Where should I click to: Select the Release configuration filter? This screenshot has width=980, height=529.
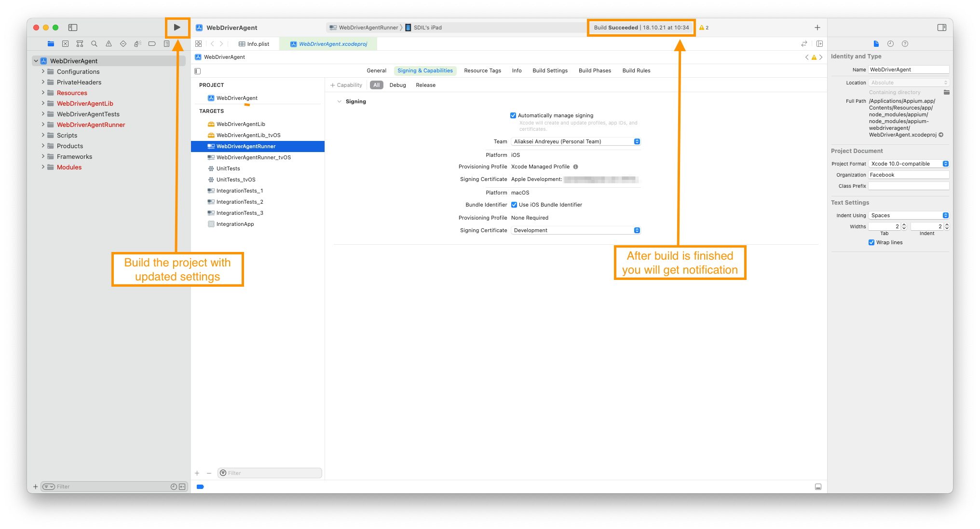click(425, 85)
